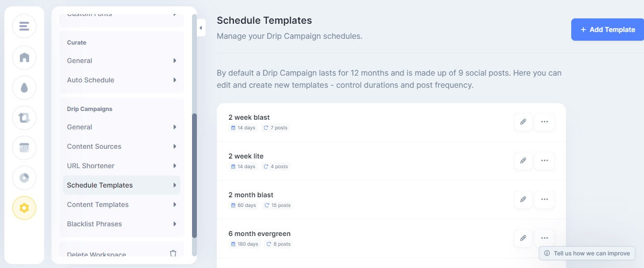Click the settings panel vertical scrollbar
Image resolution: width=644 pixels, height=268 pixels.
194,174
